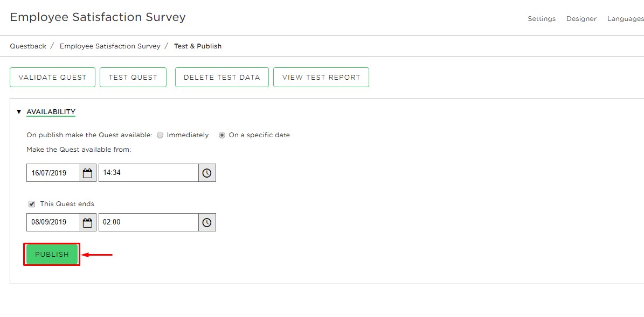The height and width of the screenshot is (317, 644).
Task: Collapse the Availability section triangle
Action: pyautogui.click(x=18, y=111)
